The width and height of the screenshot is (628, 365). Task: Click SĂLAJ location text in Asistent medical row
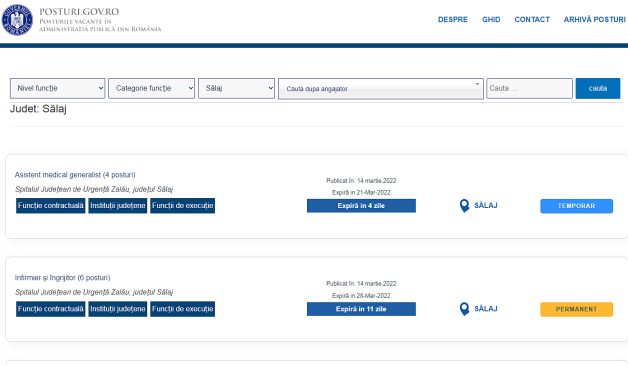coord(486,206)
